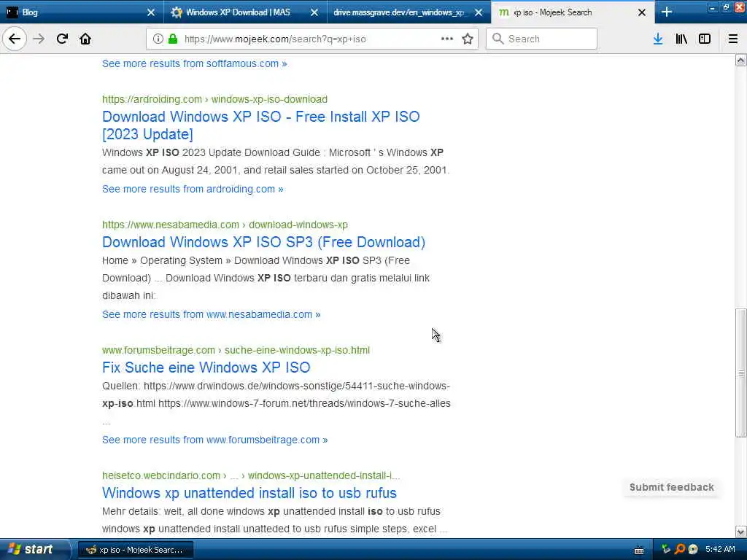The height and width of the screenshot is (560, 747).
Task: Close the drive.massgrave.dev tab
Action: (x=479, y=12)
